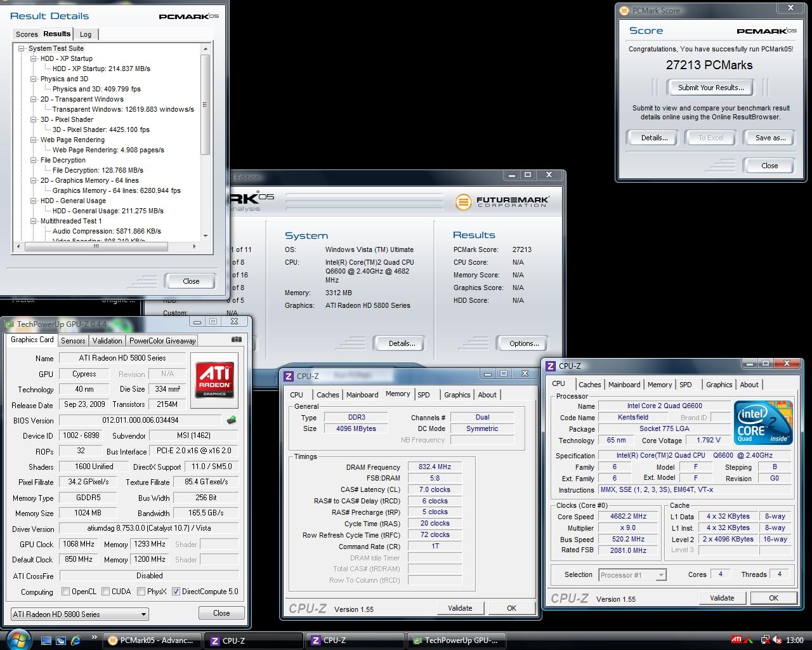Collapse the HDD - XP Startup node
Viewport: 812px width, 650px height.
click(34, 58)
